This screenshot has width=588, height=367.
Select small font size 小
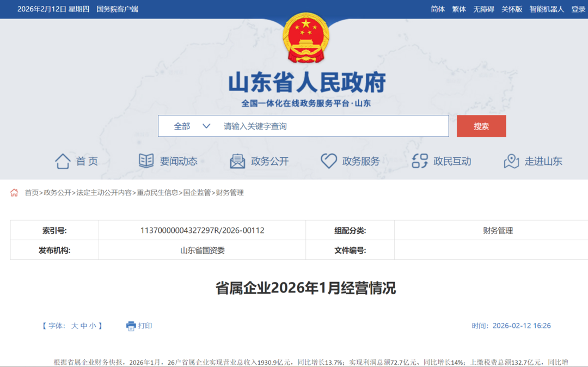[x=93, y=326]
